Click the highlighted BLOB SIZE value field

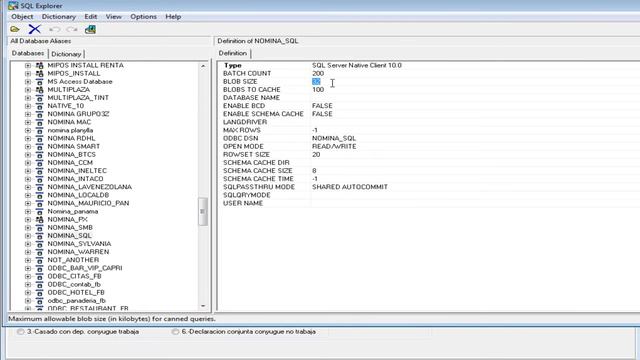tap(316, 82)
